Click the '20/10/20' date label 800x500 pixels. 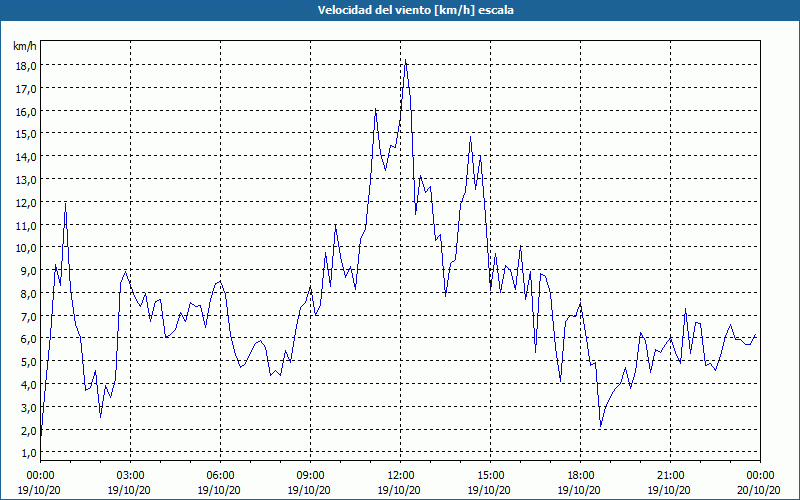pos(759,490)
